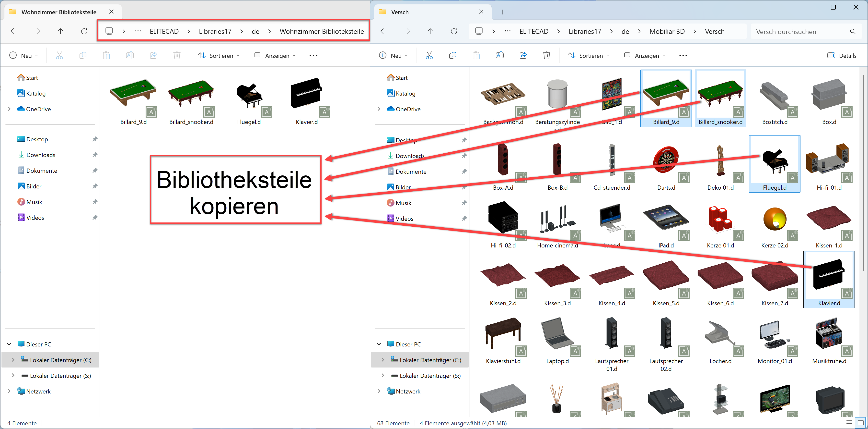Click the Paste icon in the right toolbar
This screenshot has height=429, width=868.
click(476, 55)
